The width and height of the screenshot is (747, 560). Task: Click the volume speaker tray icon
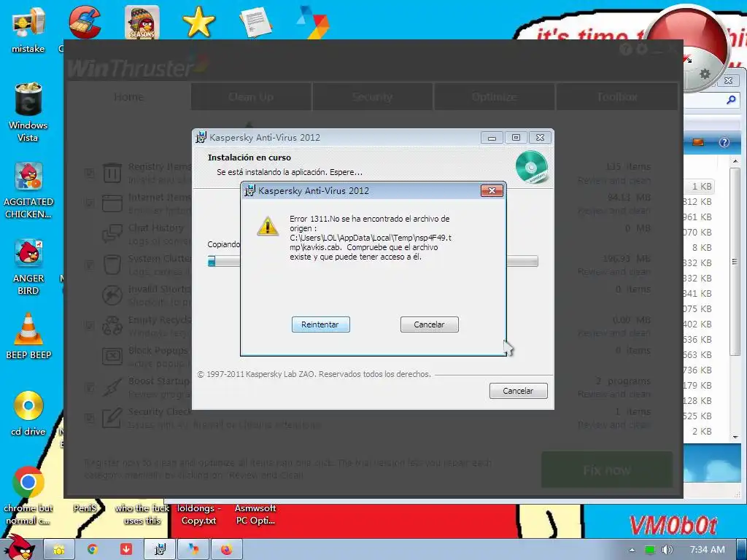[x=667, y=550]
